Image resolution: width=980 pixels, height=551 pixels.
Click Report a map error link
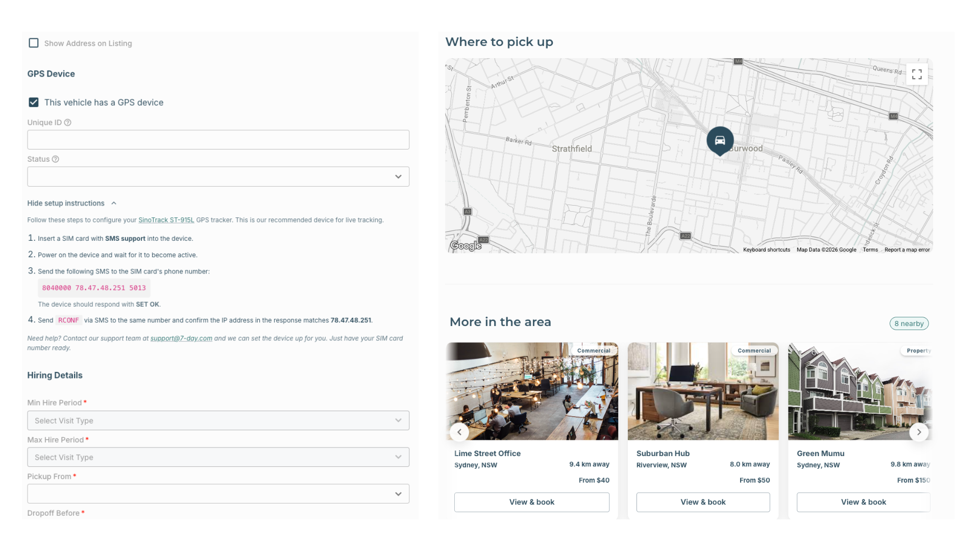point(907,250)
